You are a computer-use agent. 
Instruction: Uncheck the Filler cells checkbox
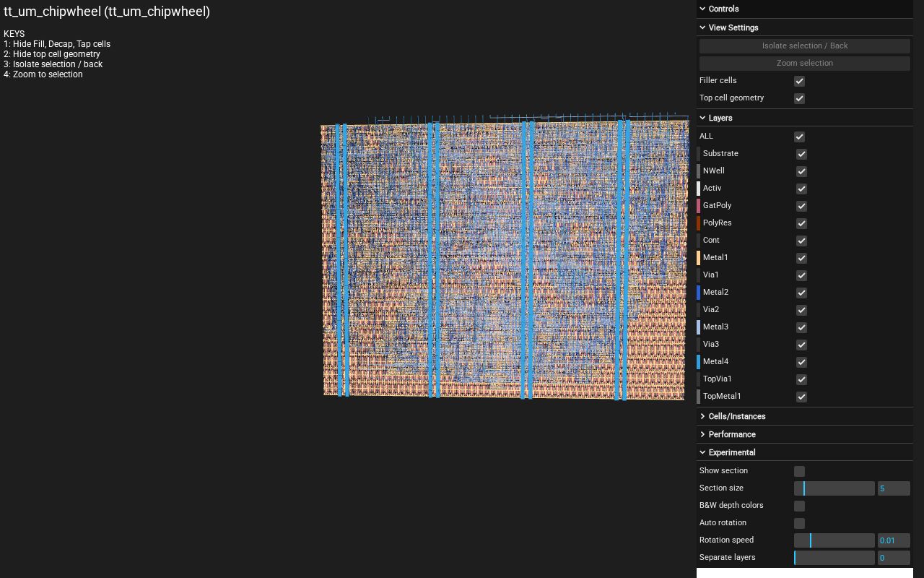coord(799,81)
